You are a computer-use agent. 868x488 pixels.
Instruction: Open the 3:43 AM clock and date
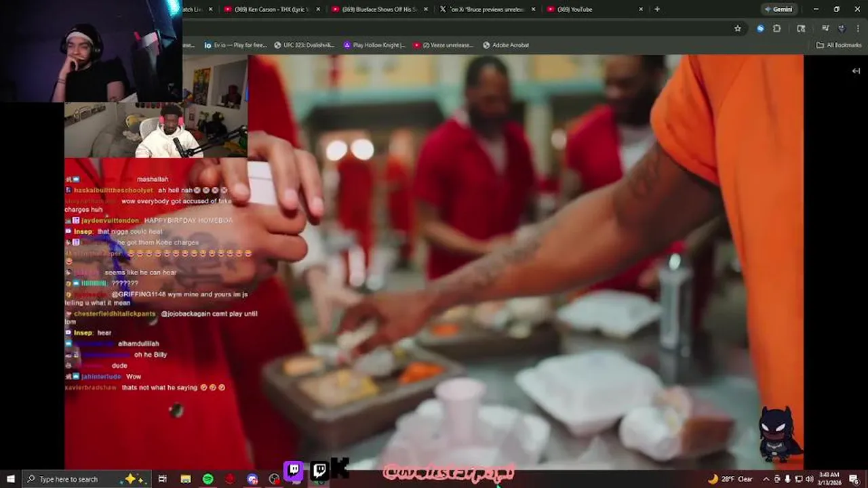829,479
